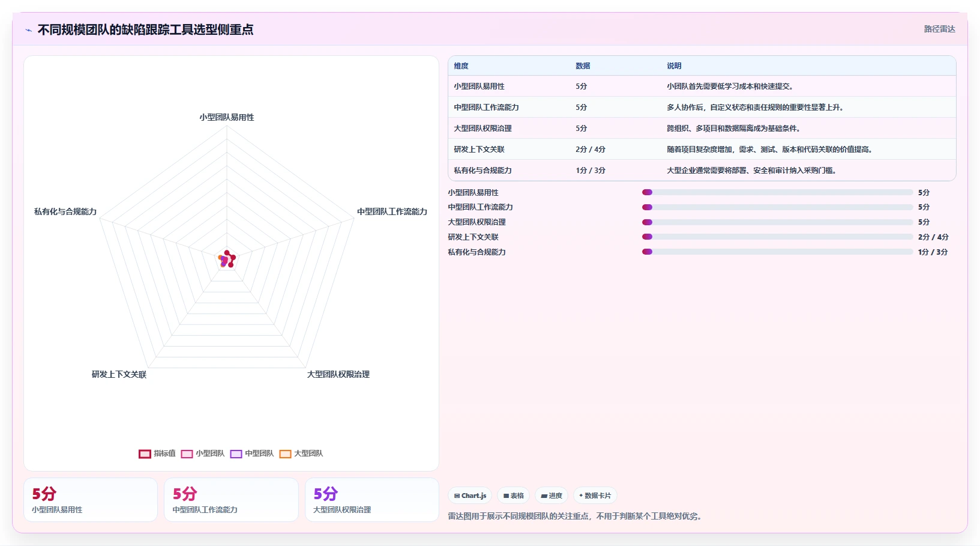Click the description 小团队首先需要低学习成本和快速提交。
980x546 pixels.
click(x=732, y=86)
